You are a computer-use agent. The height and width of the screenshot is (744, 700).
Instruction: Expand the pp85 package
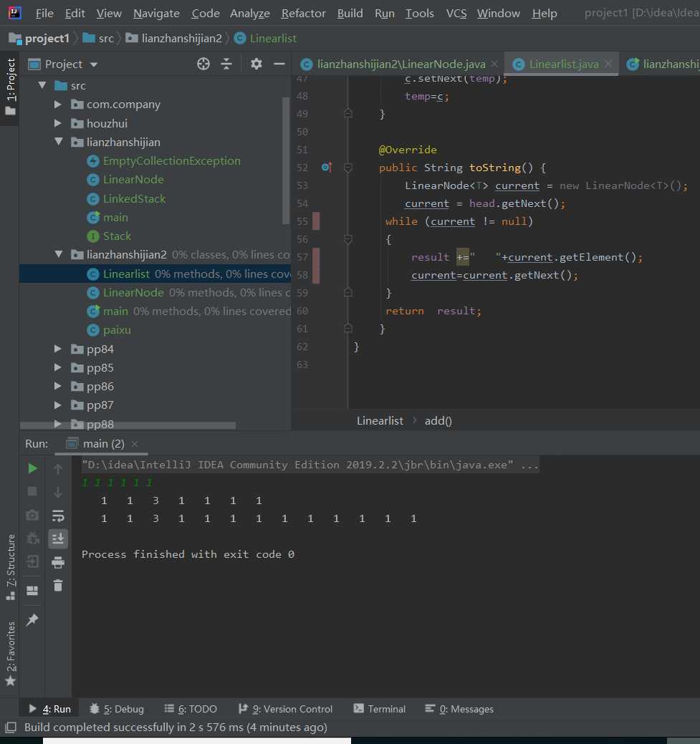tap(58, 367)
